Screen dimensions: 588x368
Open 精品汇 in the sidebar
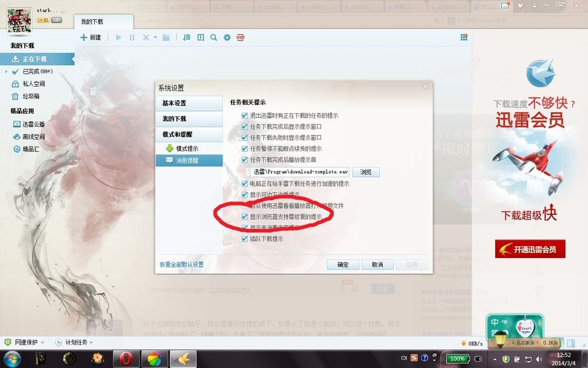coord(31,149)
